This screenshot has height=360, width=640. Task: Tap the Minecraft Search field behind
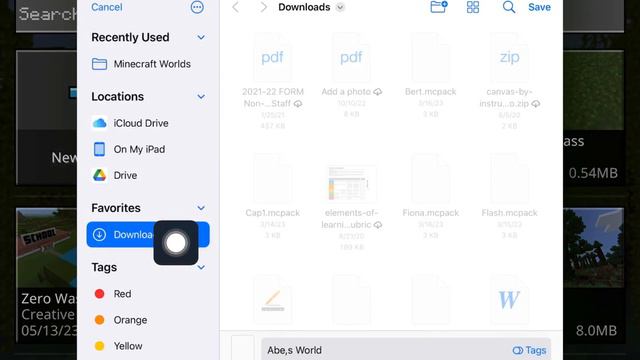[x=47, y=15]
